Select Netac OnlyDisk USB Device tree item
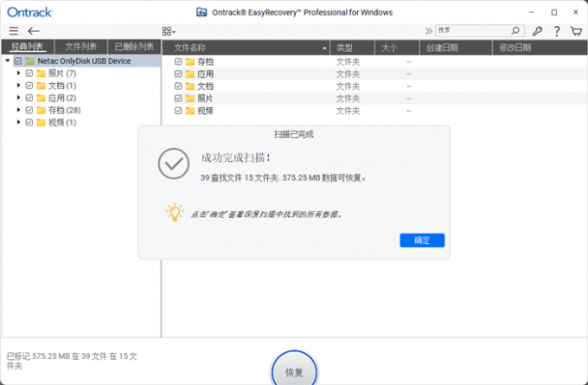This screenshot has width=588, height=385. pos(84,61)
